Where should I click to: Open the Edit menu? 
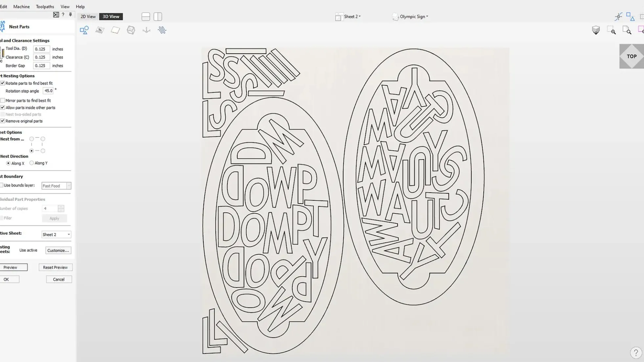(x=3, y=7)
